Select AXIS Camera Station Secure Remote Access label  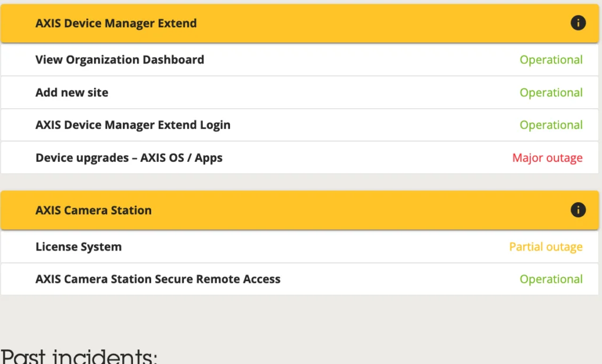click(x=158, y=279)
